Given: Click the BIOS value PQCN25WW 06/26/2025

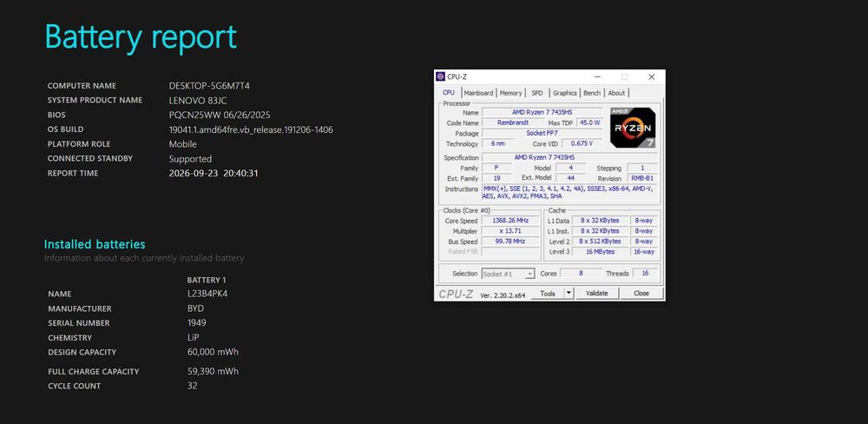Looking at the screenshot, I should [x=220, y=116].
